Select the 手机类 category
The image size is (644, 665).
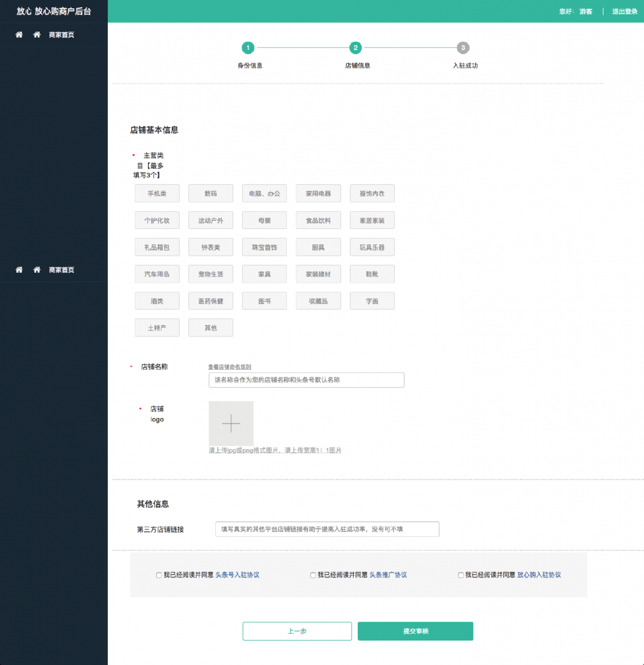click(157, 194)
